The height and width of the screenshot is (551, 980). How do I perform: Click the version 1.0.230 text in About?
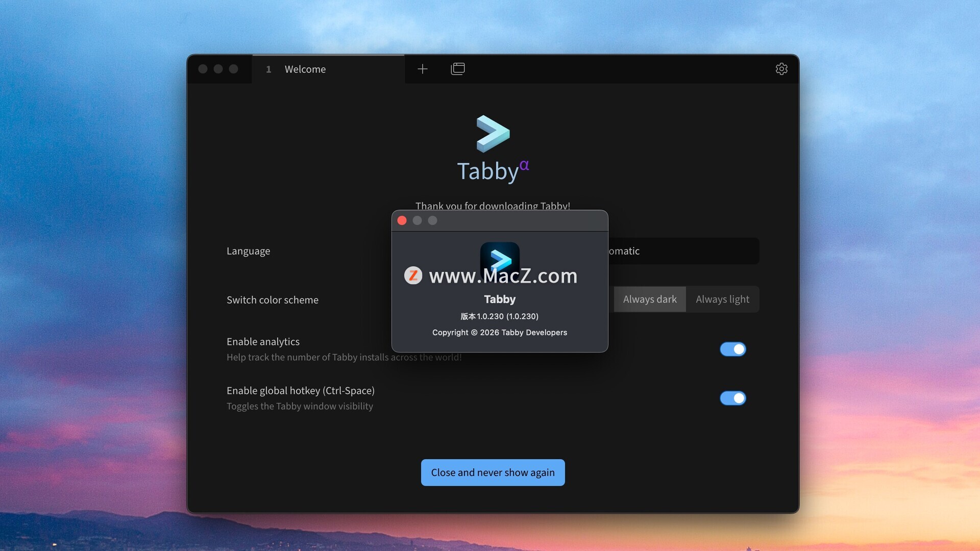point(499,316)
